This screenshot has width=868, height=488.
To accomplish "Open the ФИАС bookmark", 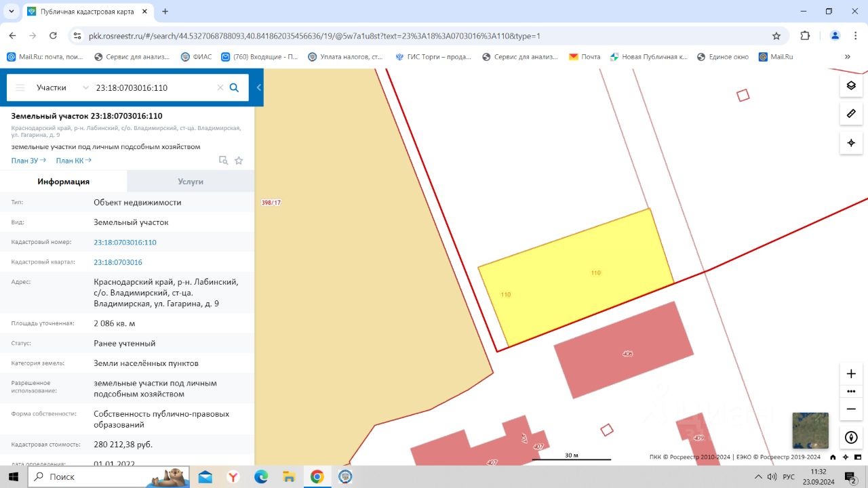I will [197, 57].
